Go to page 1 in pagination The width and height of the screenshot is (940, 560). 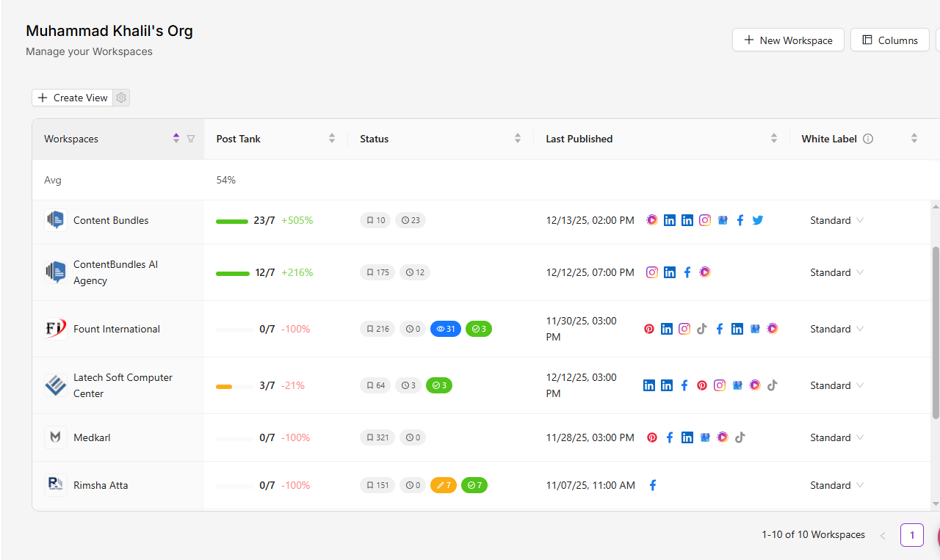(x=912, y=535)
